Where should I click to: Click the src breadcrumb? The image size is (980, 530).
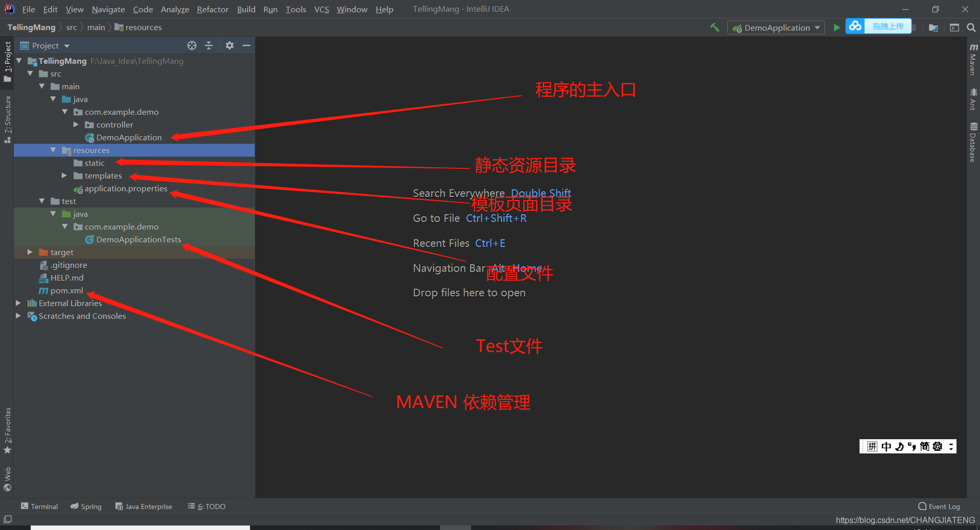pyautogui.click(x=71, y=28)
